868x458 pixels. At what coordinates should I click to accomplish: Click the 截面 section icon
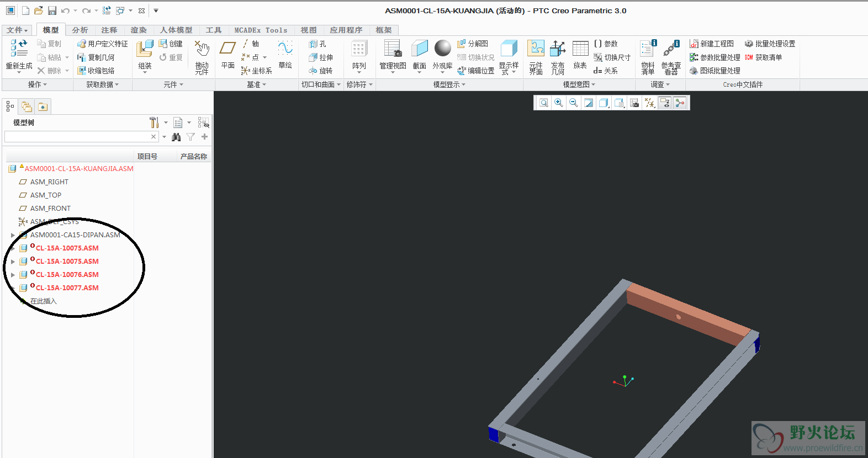(x=420, y=49)
